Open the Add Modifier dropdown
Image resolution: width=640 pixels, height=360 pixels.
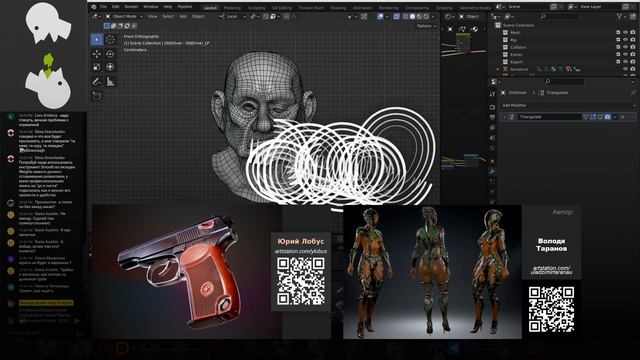[569, 105]
